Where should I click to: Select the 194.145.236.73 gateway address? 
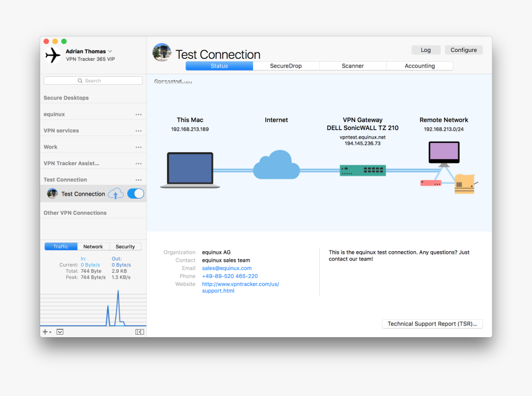(363, 144)
